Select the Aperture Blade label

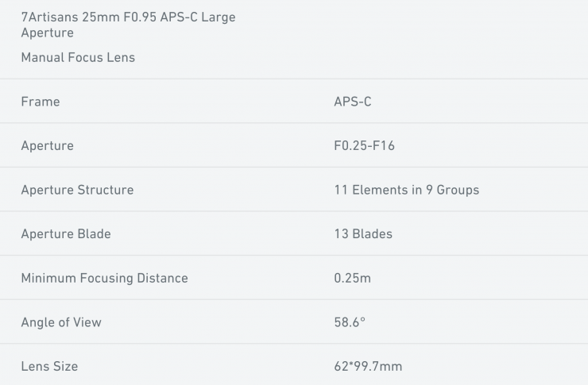coord(66,234)
